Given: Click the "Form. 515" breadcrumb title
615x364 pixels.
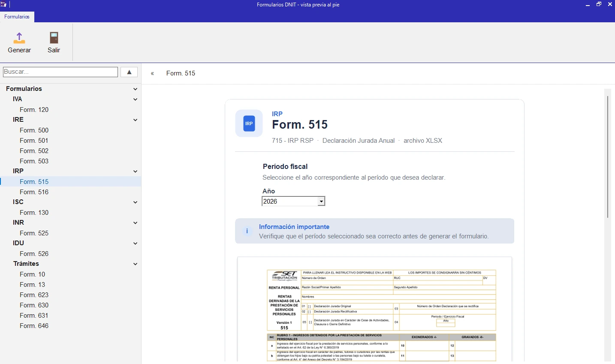Looking at the screenshot, I should (x=181, y=73).
